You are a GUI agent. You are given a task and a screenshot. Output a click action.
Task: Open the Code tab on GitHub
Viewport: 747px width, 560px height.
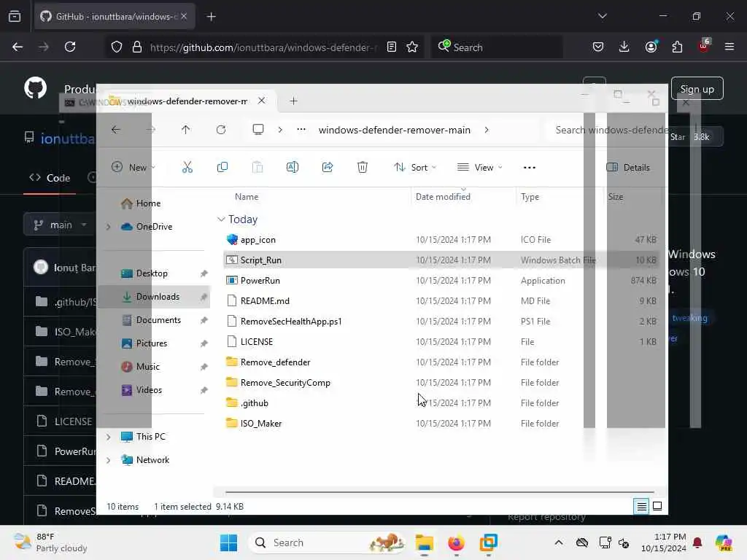50,178
